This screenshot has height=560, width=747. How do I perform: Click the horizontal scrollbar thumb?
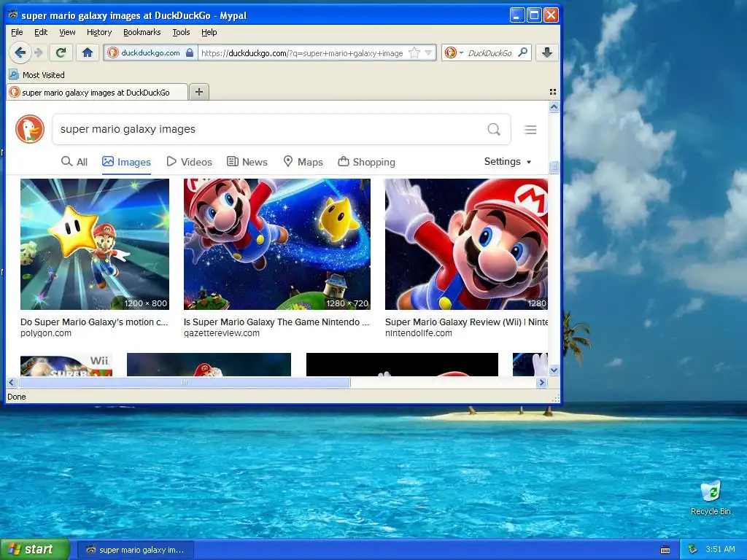[x=185, y=382]
